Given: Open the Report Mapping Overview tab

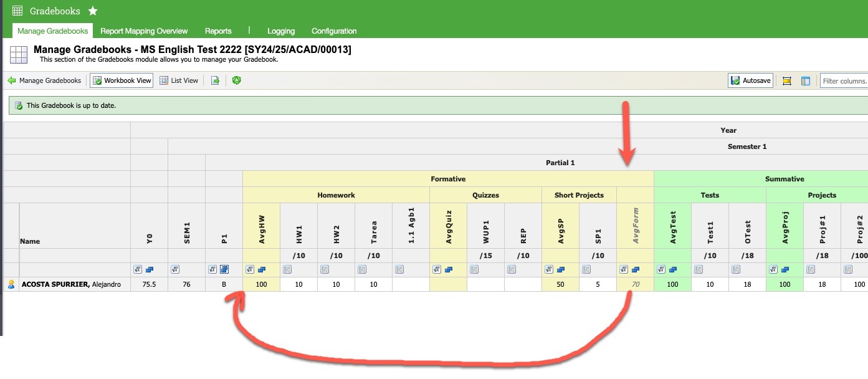Looking at the screenshot, I should [144, 31].
